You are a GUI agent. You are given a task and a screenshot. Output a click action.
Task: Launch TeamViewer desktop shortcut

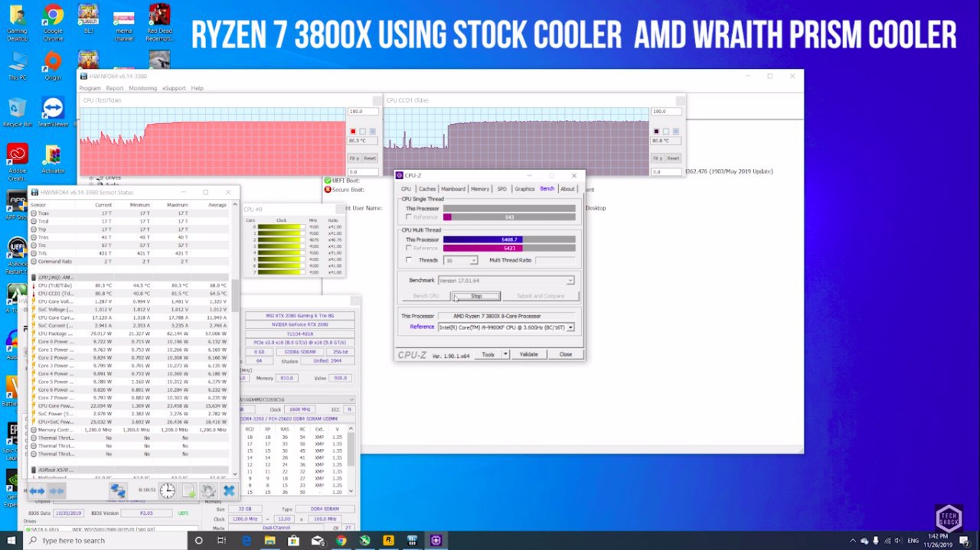pyautogui.click(x=53, y=113)
